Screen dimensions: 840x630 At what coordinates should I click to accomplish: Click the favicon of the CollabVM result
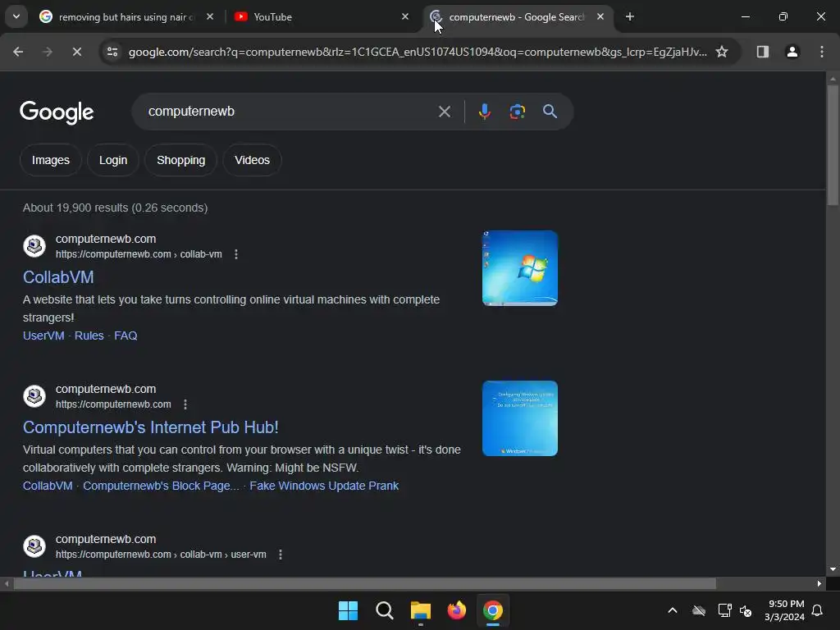coord(34,246)
